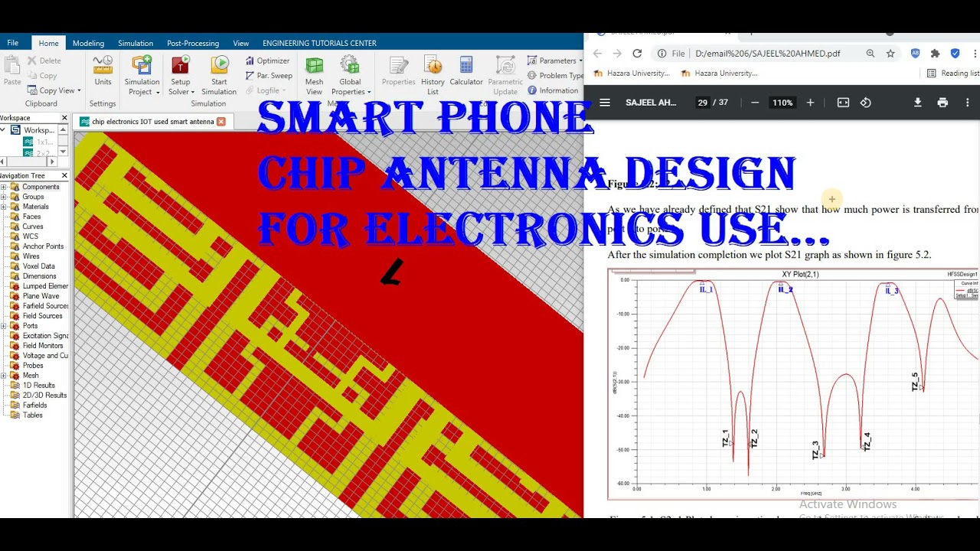The width and height of the screenshot is (980, 551).
Task: Select the Simulation ribbon tab
Action: [136, 43]
